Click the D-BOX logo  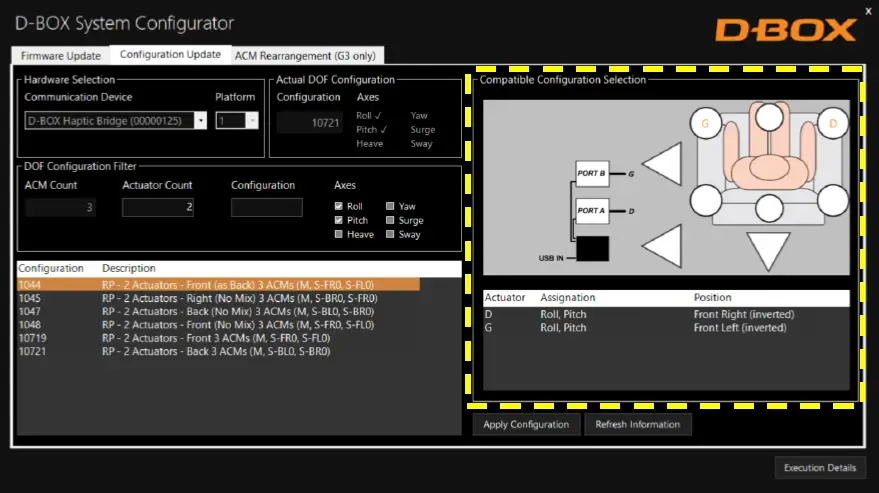(x=786, y=30)
